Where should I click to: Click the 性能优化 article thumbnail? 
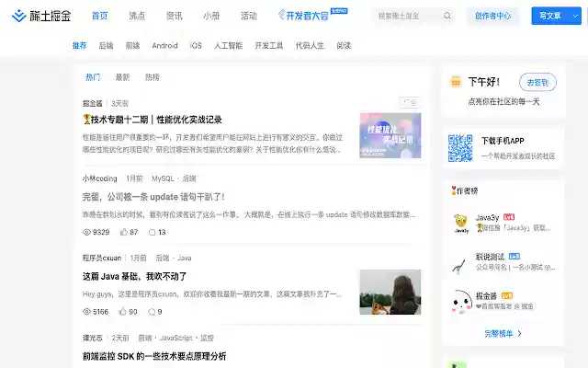pos(390,135)
